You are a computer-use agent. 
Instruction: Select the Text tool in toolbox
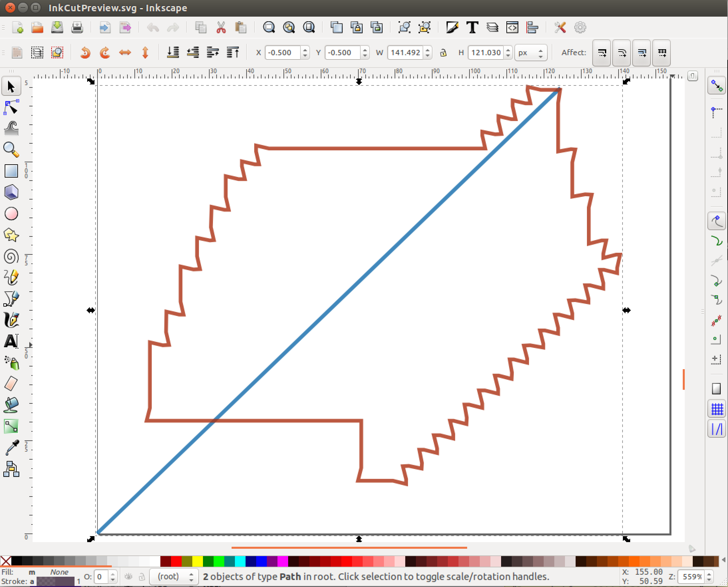tap(11, 341)
